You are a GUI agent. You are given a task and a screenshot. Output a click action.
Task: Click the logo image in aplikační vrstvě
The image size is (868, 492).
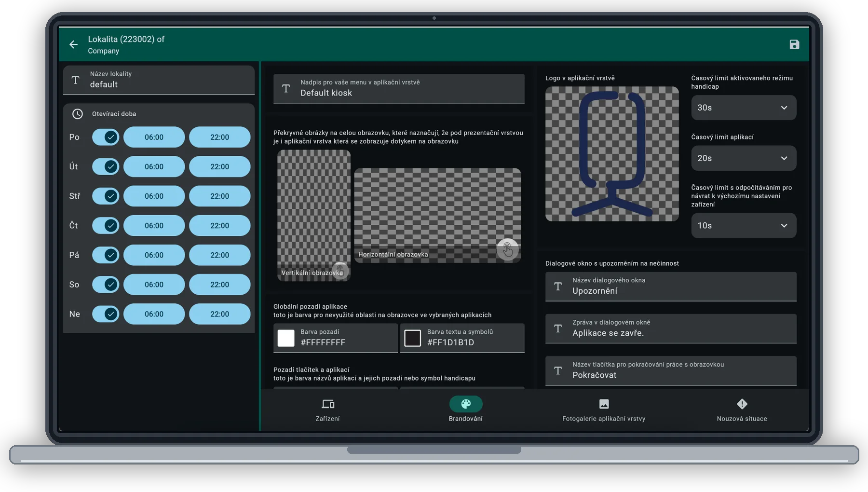tap(612, 154)
